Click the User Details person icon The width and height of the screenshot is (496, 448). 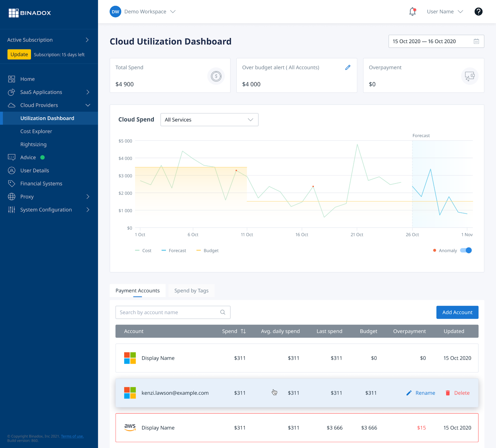pos(11,170)
